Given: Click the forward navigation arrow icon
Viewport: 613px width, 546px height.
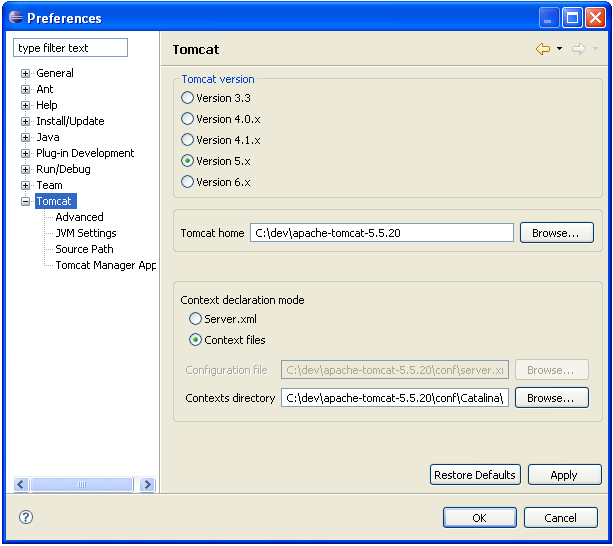Looking at the screenshot, I should coord(579,49).
